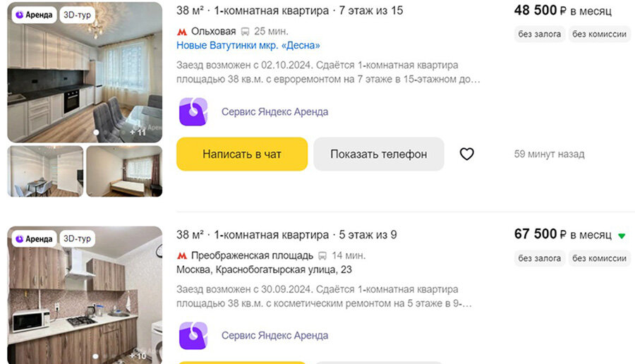Click the Yandex Arenda logo in first listing

click(x=193, y=111)
